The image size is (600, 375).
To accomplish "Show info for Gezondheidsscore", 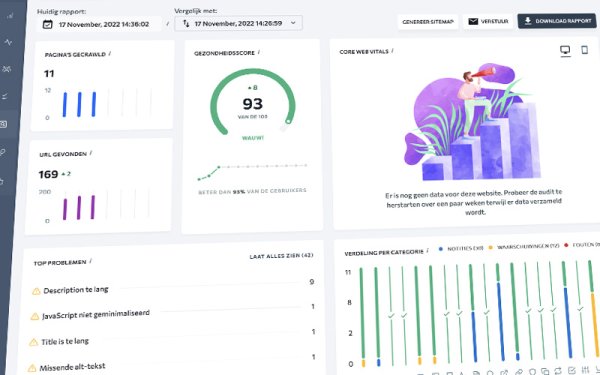I will [x=259, y=52].
